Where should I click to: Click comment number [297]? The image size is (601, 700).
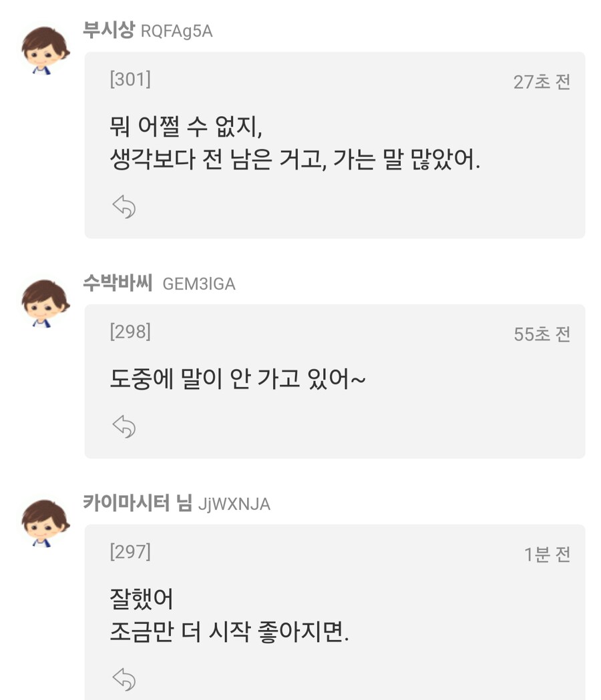pos(130,552)
